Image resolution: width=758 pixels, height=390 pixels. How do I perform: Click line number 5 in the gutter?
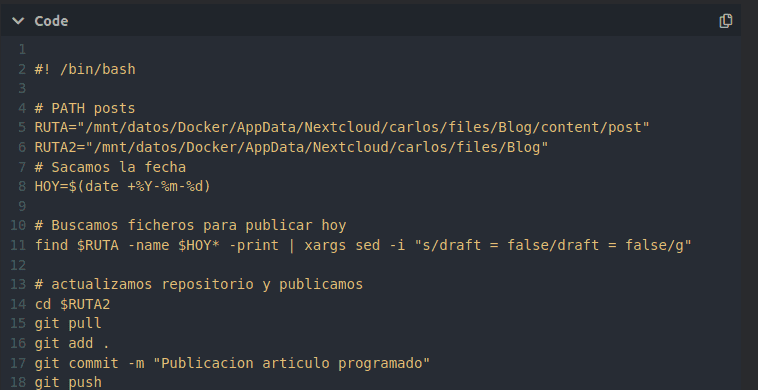[22, 128]
